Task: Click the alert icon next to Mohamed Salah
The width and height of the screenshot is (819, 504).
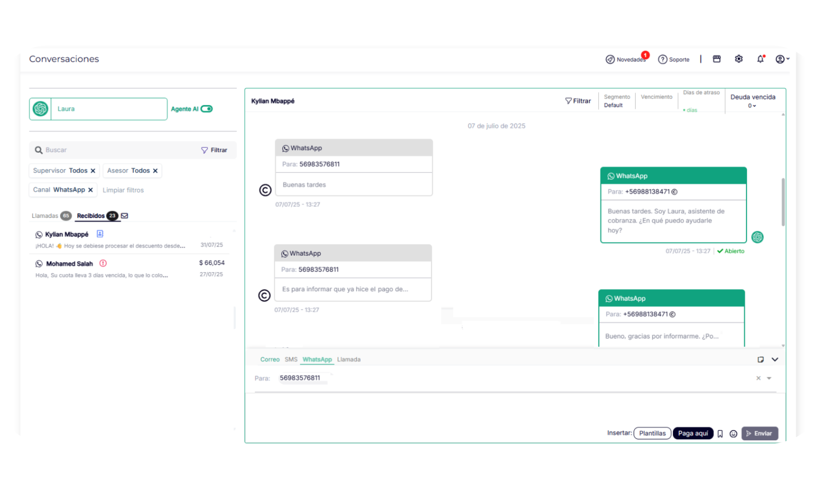Action: pyautogui.click(x=103, y=263)
